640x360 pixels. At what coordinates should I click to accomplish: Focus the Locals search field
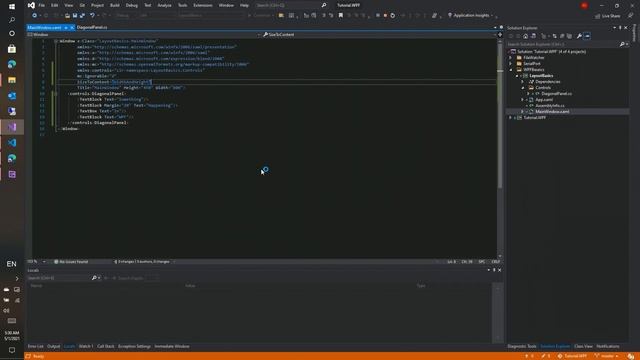click(x=59, y=278)
